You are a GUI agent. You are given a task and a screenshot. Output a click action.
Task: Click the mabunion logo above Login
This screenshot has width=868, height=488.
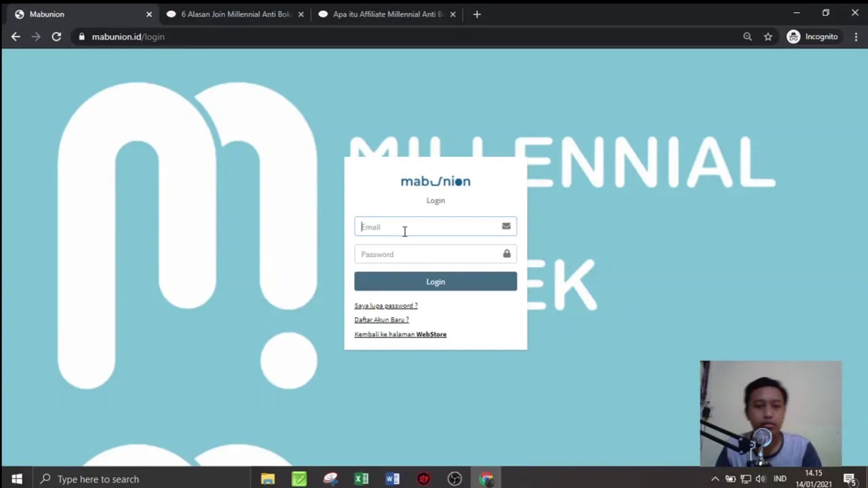pyautogui.click(x=435, y=181)
